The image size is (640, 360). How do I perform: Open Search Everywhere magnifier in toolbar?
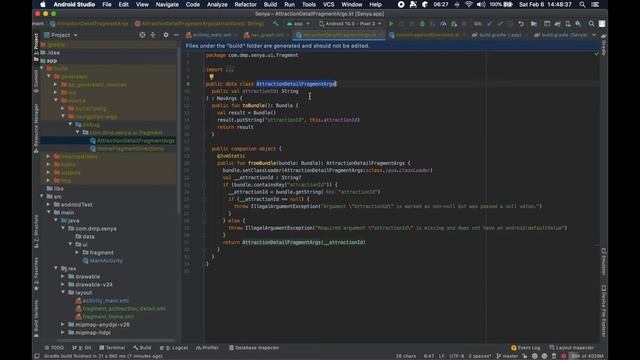pos(591,24)
